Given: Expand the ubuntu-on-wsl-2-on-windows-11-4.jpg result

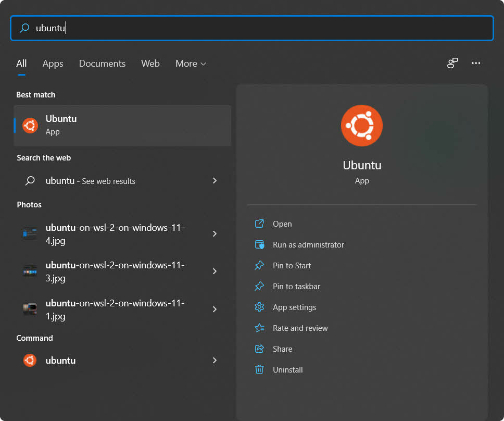Looking at the screenshot, I should click(215, 234).
